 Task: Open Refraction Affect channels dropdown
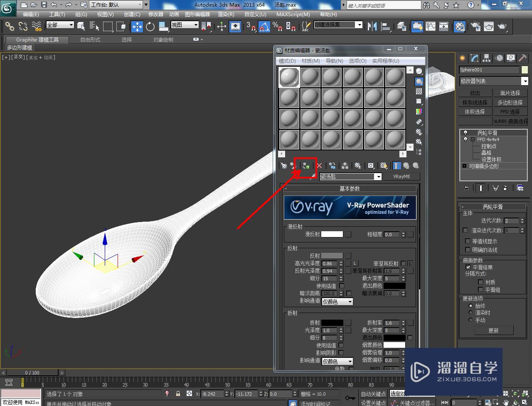337,361
